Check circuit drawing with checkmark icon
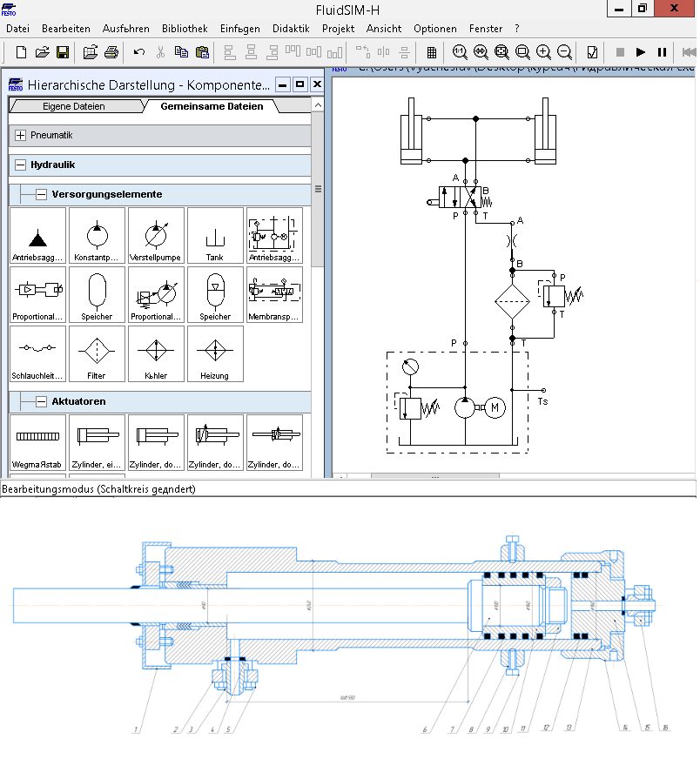 (x=592, y=51)
